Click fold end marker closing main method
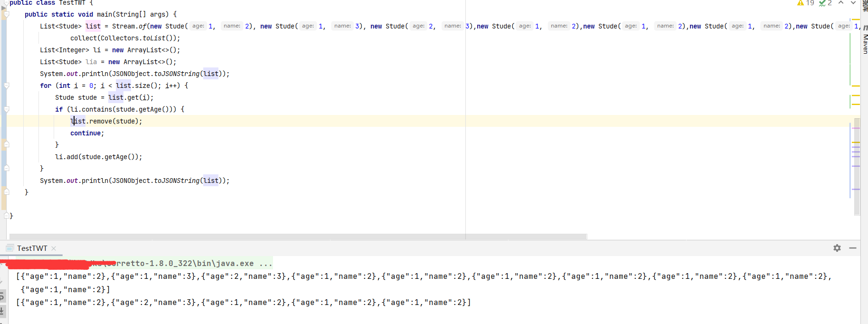Viewport: 868px width, 324px height. coord(7,191)
